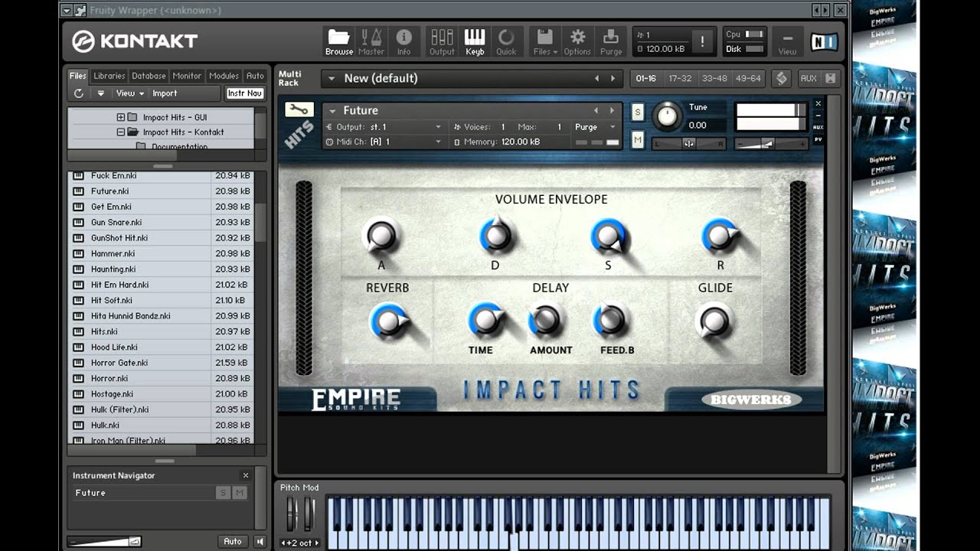Screen dimensions: 980x551
Task: Switch to the Database tab
Action: point(149,76)
